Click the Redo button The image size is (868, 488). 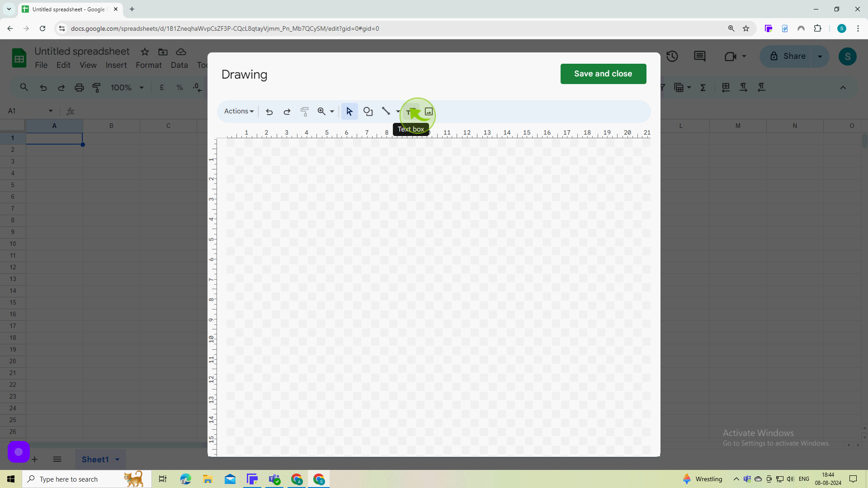point(287,112)
